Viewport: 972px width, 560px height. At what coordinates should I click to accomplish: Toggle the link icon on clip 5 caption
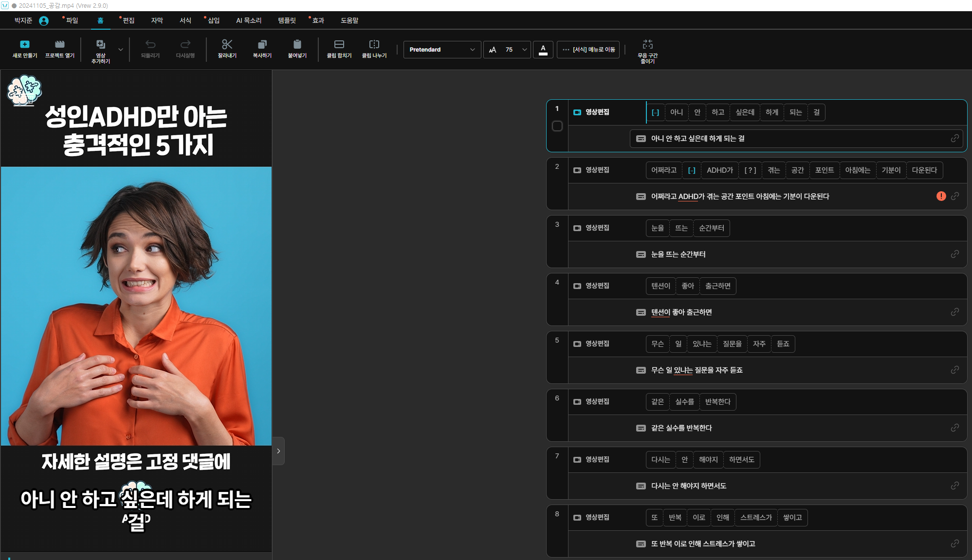pos(954,370)
